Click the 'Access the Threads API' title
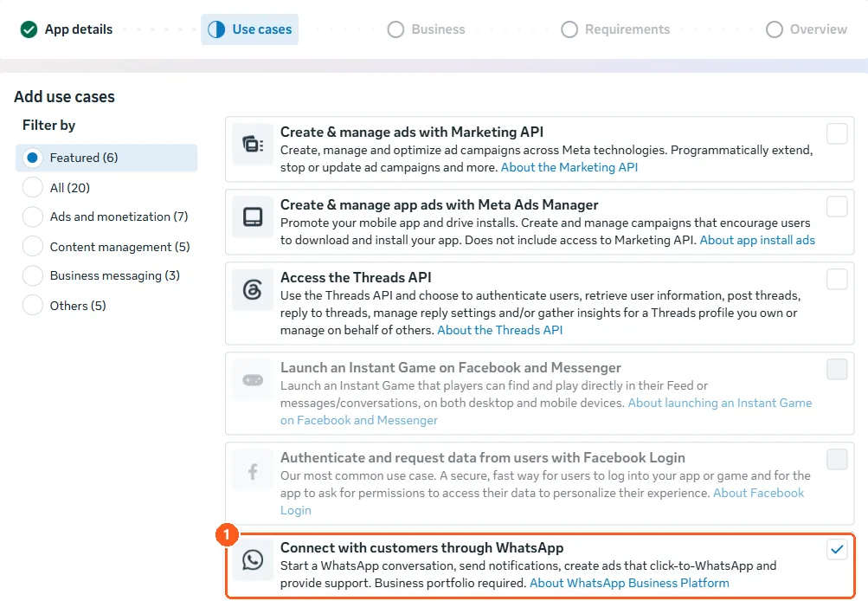This screenshot has height=601, width=868. pyautogui.click(x=356, y=277)
